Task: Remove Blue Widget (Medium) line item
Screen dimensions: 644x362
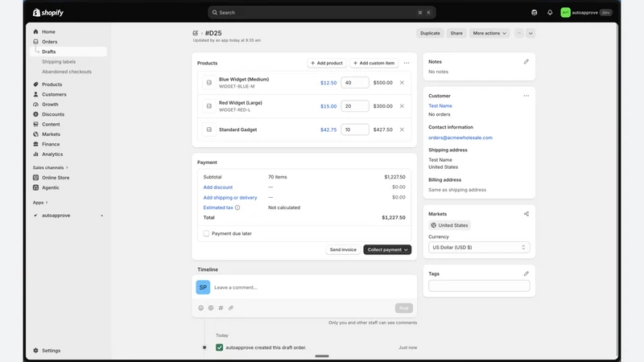Action: 402,83
